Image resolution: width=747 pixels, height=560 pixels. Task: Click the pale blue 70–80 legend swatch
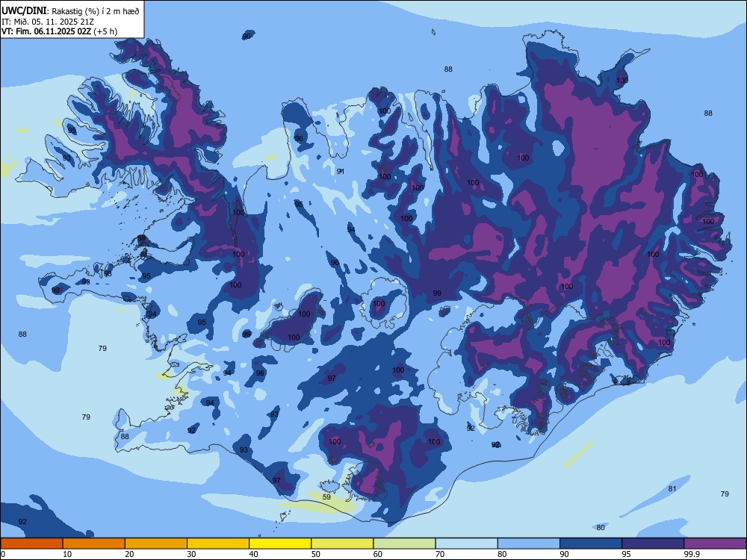point(467,544)
